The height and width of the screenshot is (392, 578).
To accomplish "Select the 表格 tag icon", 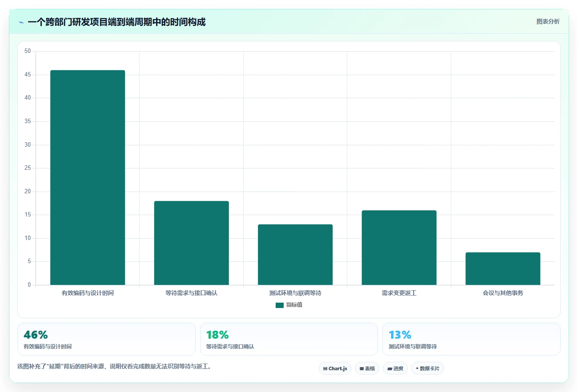I will point(361,368).
